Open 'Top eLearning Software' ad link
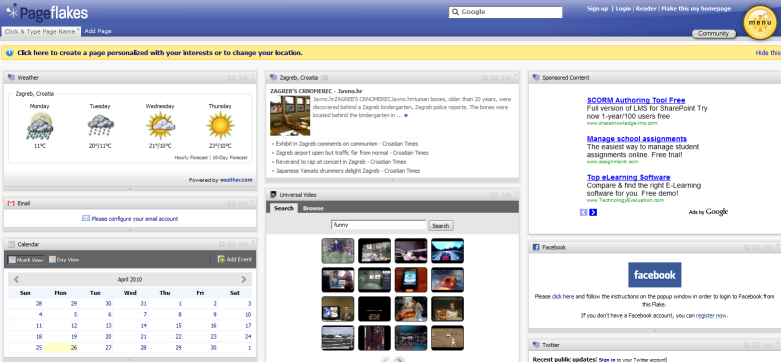Image resolution: width=781 pixels, height=362 pixels. (629, 177)
